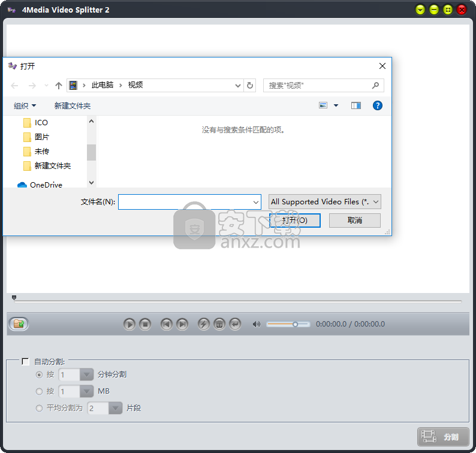476x453 pixels.
Task: Set a split point with lightning icon
Action: pyautogui.click(x=204, y=324)
